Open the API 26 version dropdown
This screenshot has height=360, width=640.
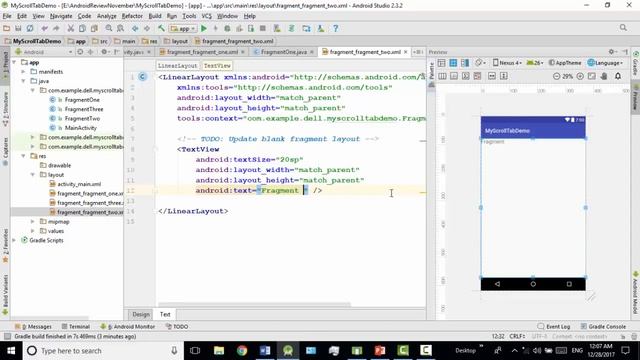click(535, 63)
